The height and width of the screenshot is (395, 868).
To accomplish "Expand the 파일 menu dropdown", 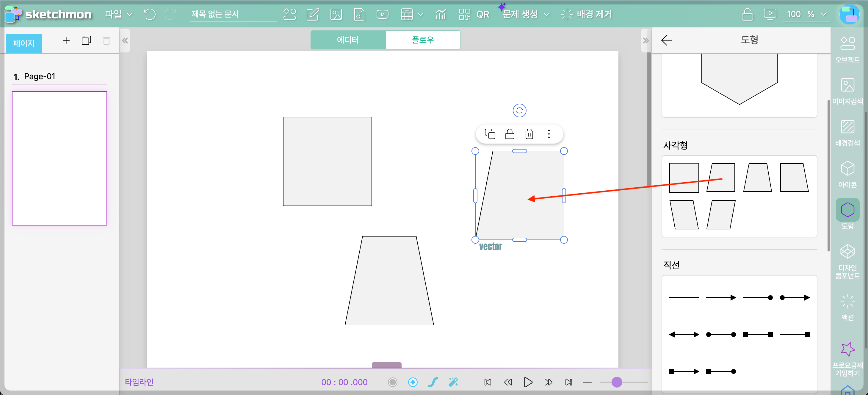I will tap(119, 14).
